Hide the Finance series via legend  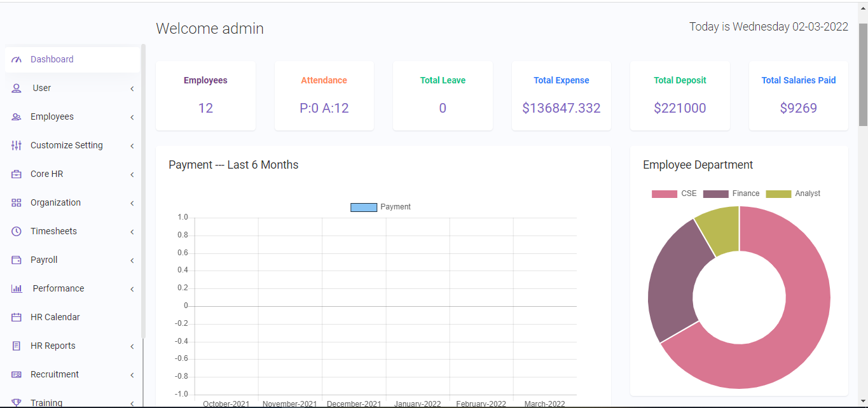715,194
